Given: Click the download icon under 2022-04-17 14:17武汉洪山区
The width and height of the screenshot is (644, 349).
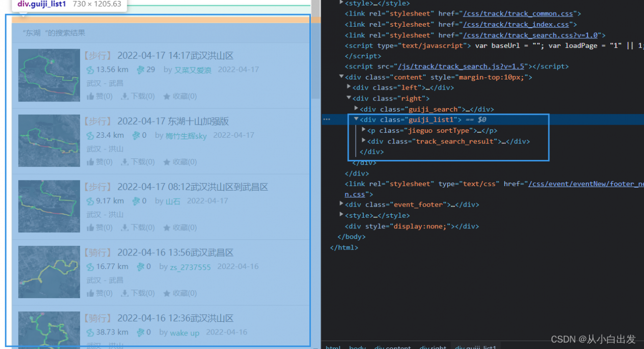Looking at the screenshot, I should [125, 97].
